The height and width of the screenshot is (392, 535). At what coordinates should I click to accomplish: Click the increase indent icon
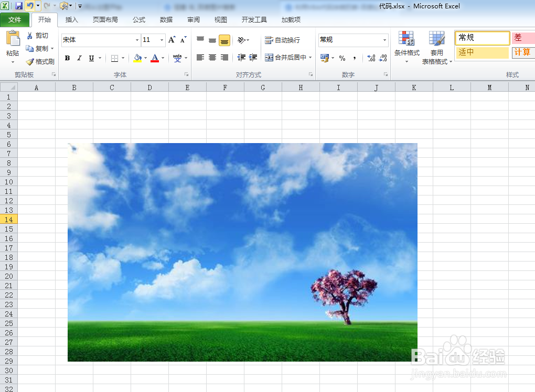253,58
